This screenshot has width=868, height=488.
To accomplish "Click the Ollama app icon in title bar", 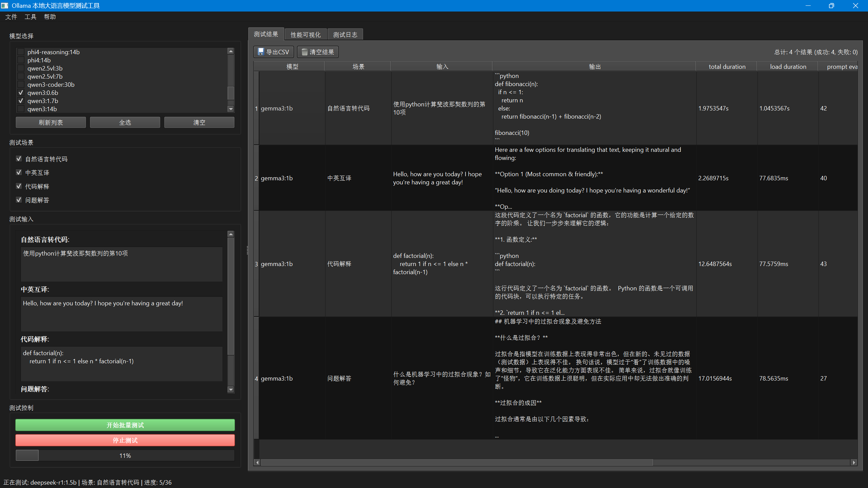I will pos(5,6).
